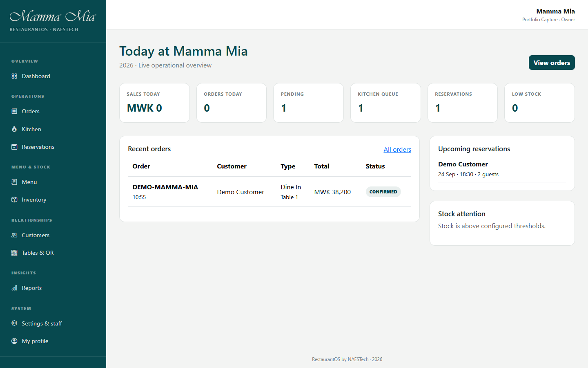Click the '24 Sep · 18:30 · 2 guests' reservation details

[x=468, y=174]
